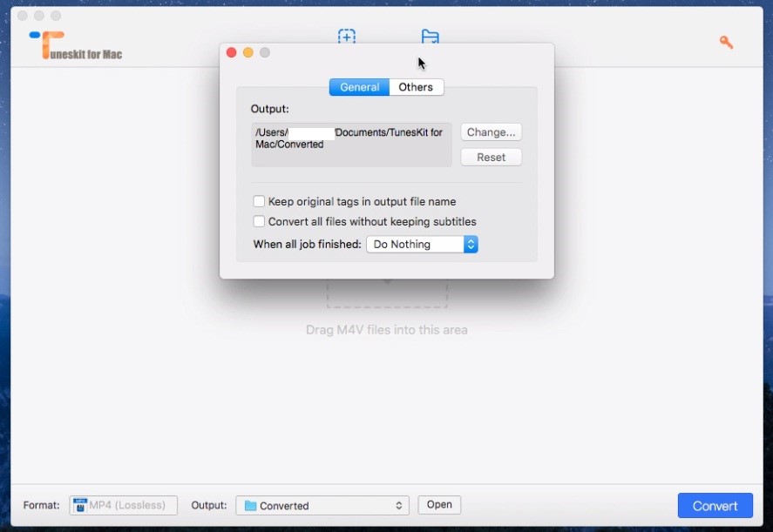The image size is (773, 532).
Task: Click the add files icon in toolbar
Action: point(347,37)
